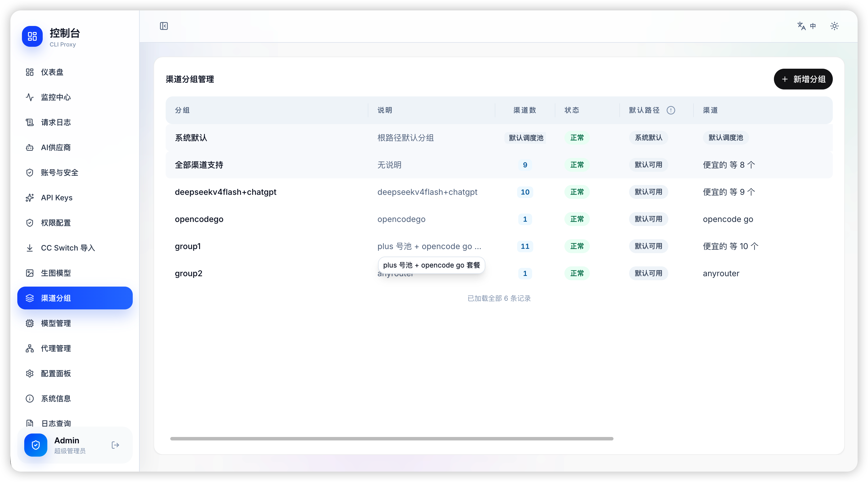Click the 请求日志 scroll icon
Image resolution: width=868 pixels, height=482 pixels.
click(30, 122)
